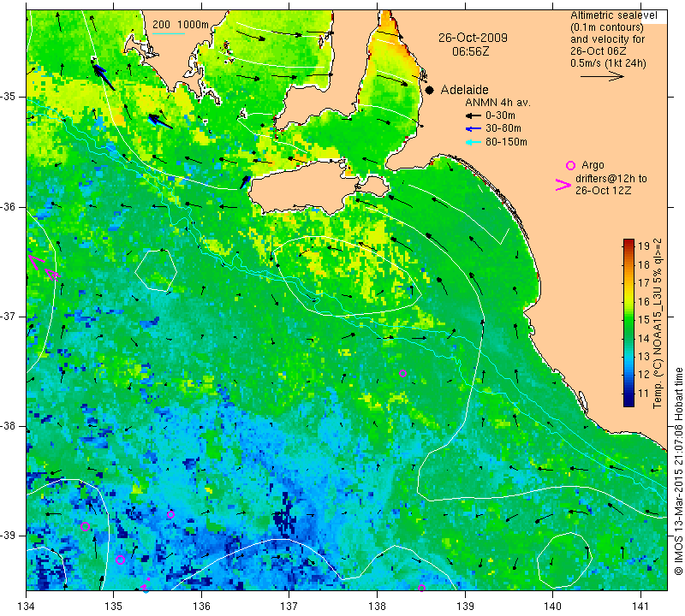Image resolution: width=685 pixels, height=616 pixels.
Task: Click the '0.5m/s (1kt 24h)' scale text
Action: click(x=608, y=62)
